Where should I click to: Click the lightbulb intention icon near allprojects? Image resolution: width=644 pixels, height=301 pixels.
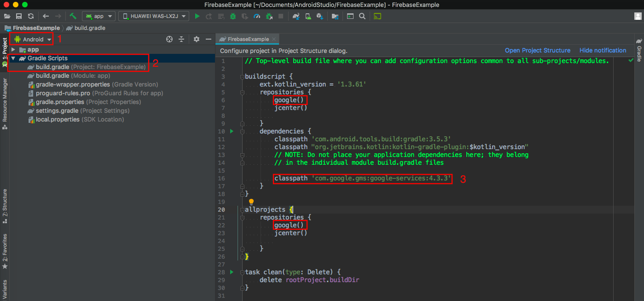point(251,202)
